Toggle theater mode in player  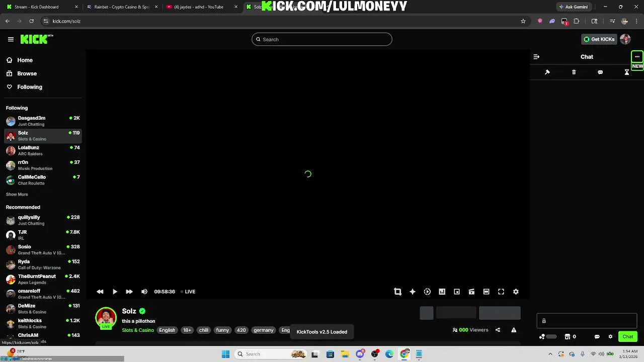click(486, 292)
